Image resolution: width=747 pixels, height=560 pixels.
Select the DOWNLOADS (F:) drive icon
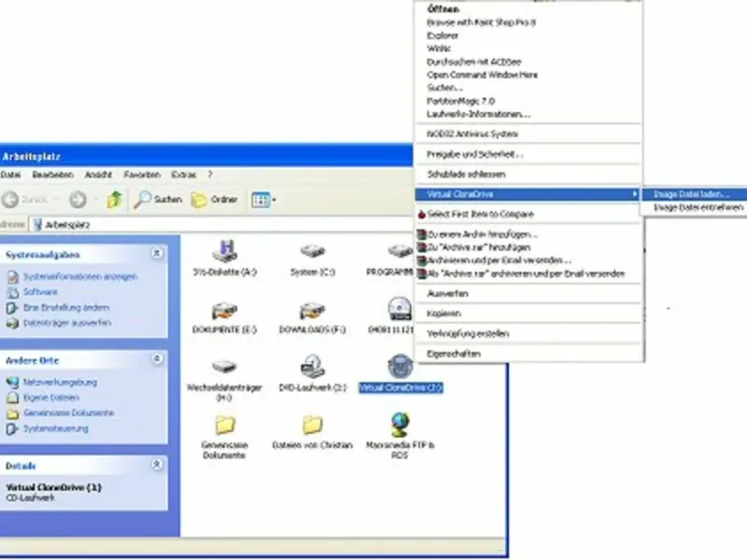click(313, 311)
